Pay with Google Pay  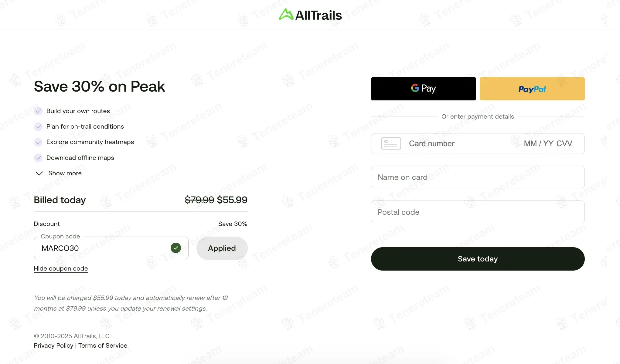tap(423, 89)
